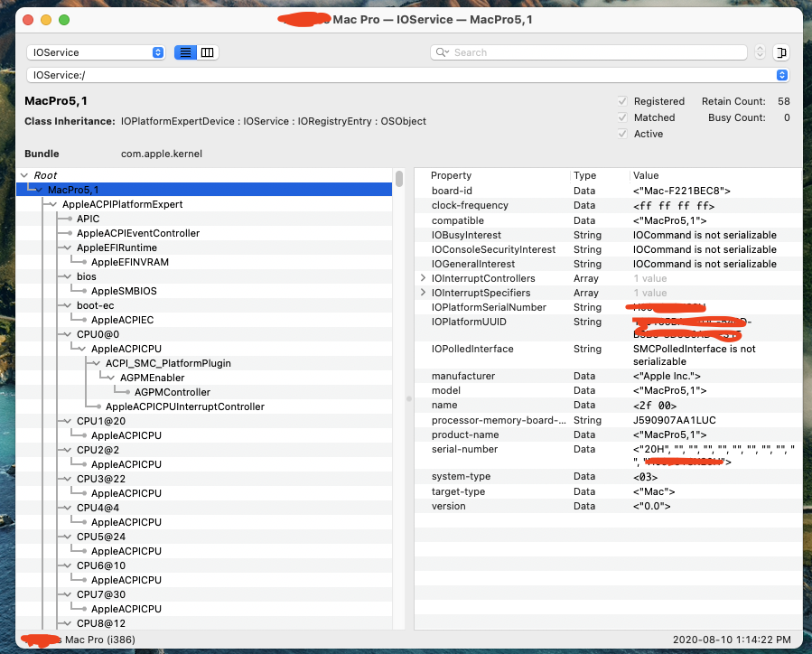This screenshot has height=654, width=812.
Task: Select the version property row
Action: [x=609, y=506]
